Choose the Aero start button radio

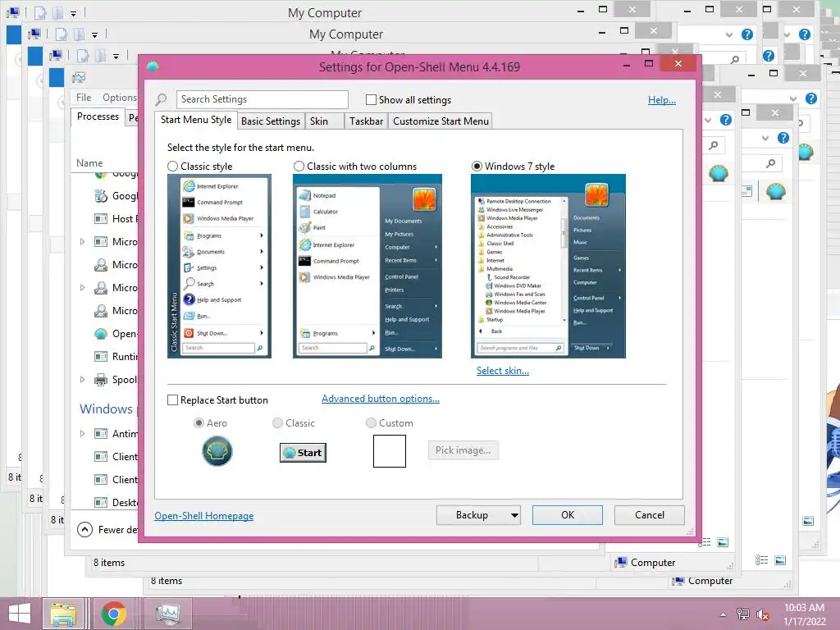pos(199,423)
